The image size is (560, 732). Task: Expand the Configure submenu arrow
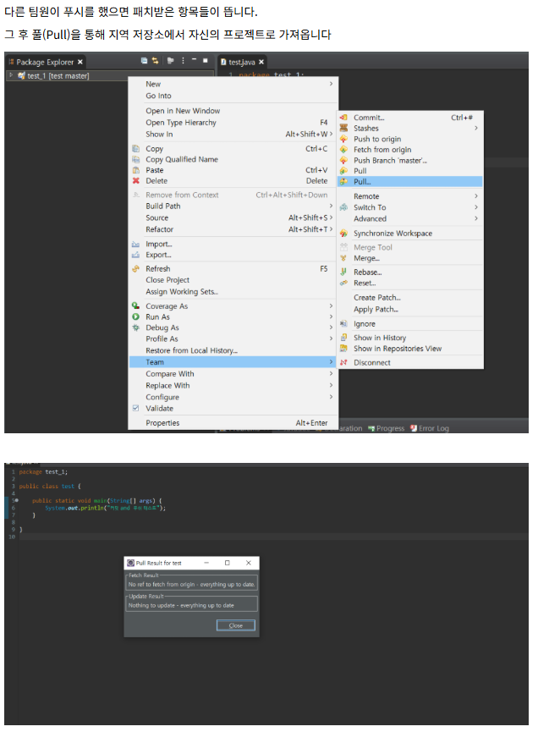click(331, 397)
